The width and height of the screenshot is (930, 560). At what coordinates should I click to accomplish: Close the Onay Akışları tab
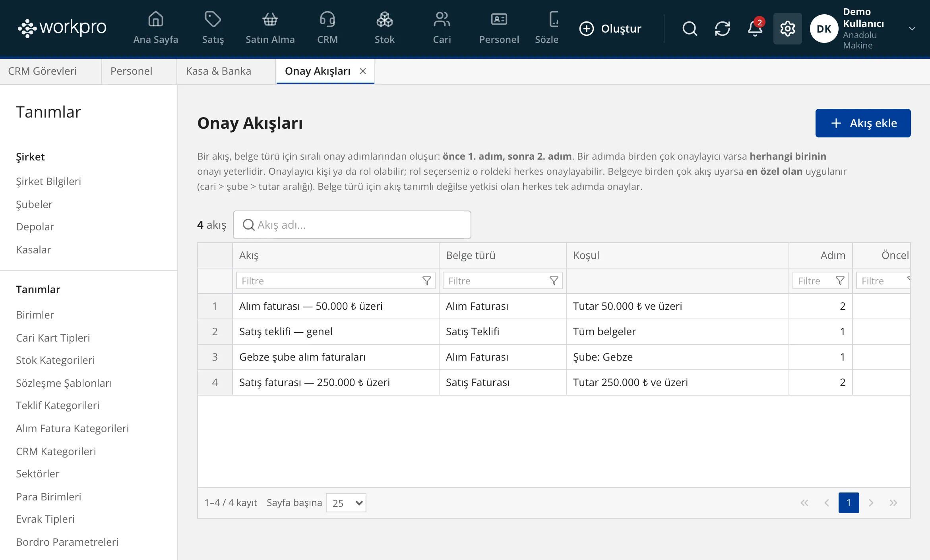362,71
